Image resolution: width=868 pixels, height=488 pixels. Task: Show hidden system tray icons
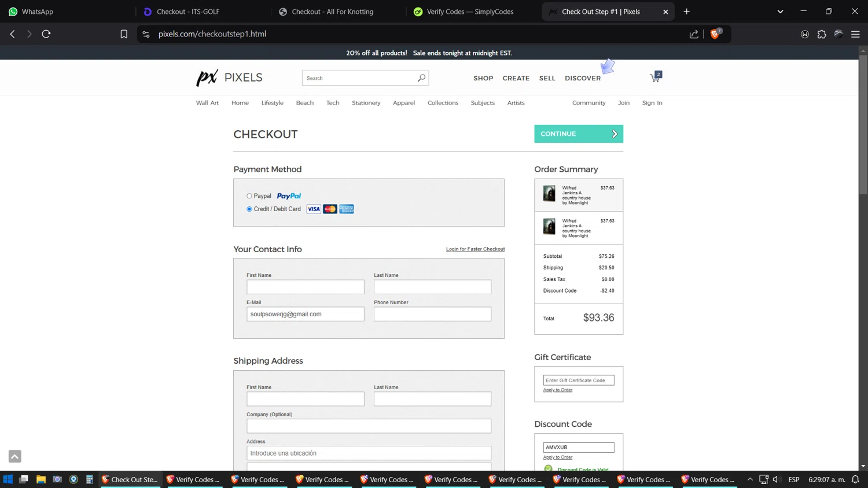coord(750,479)
